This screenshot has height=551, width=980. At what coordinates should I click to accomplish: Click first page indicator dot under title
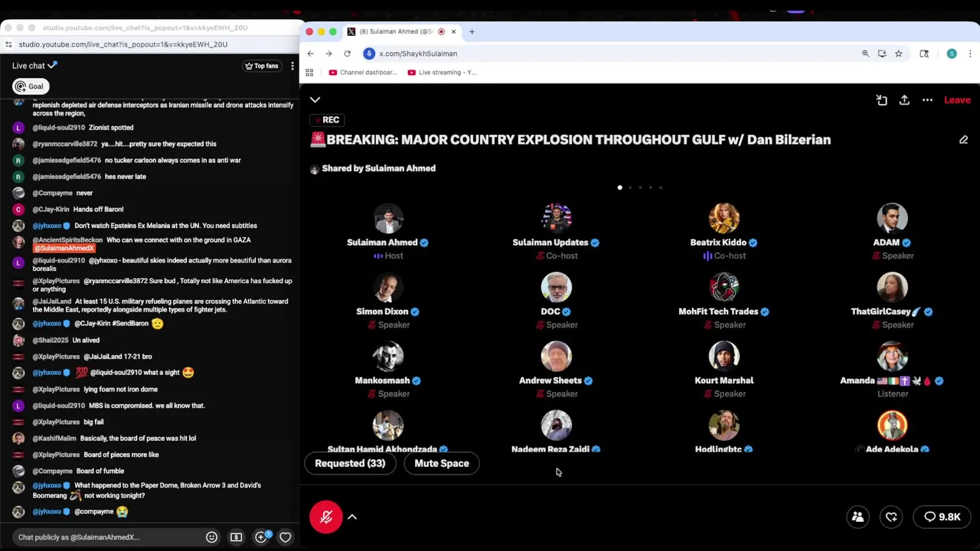[x=619, y=187]
